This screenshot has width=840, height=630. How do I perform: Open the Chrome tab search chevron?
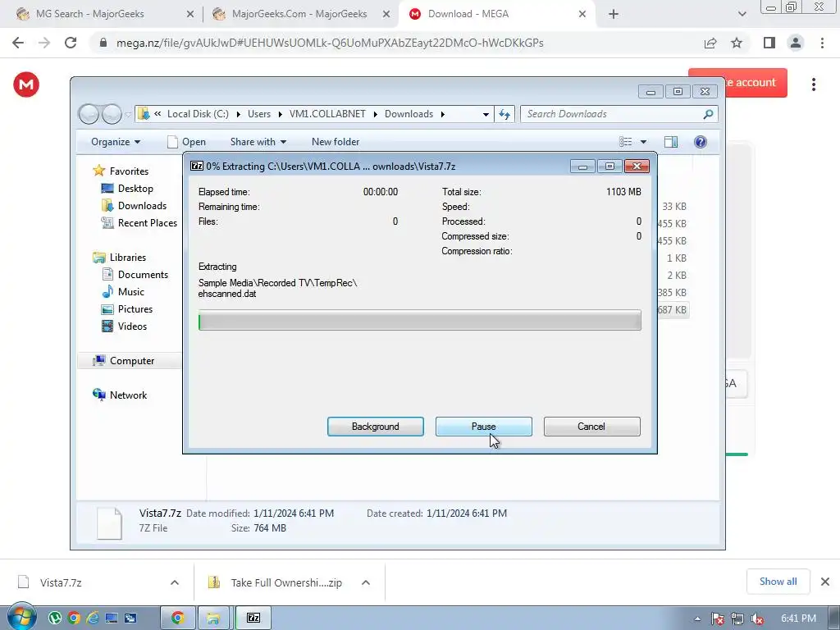tap(742, 14)
